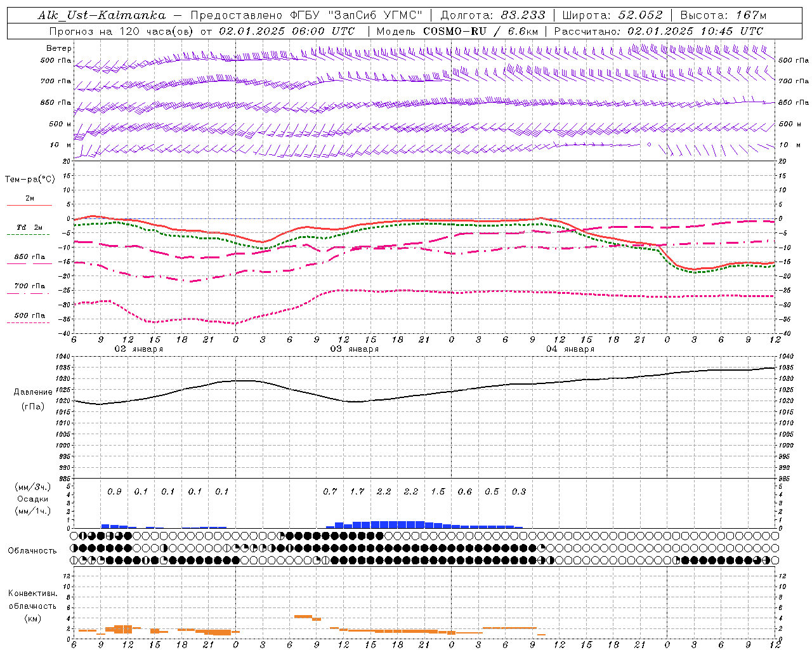Select the forecast start 02.01.2025 06:00 UTC

pos(287,31)
